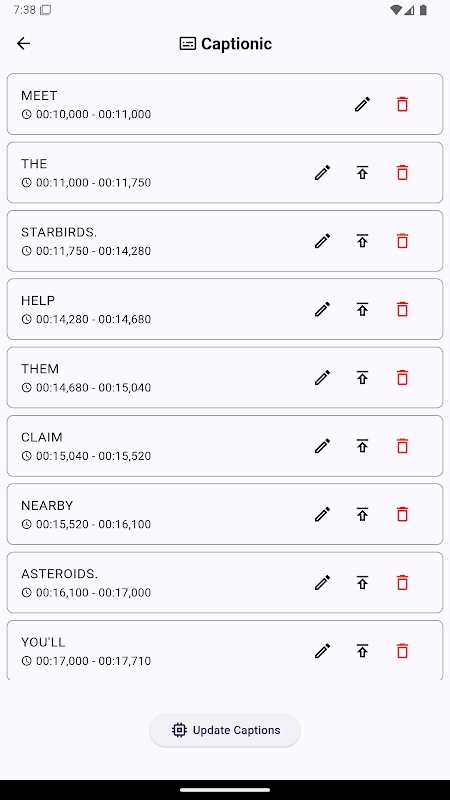450x800 pixels.
Task: Edit the THEM caption
Action: click(322, 378)
